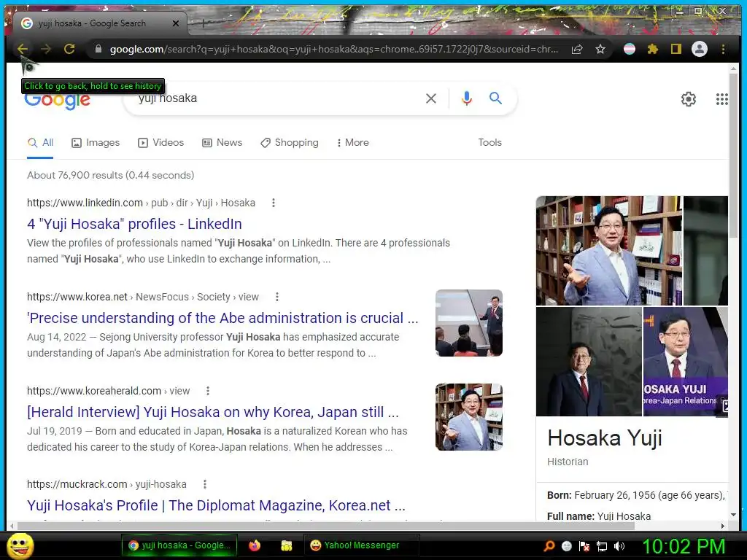View site info via the padlock icon
This screenshot has width=747, height=560.
[98, 49]
